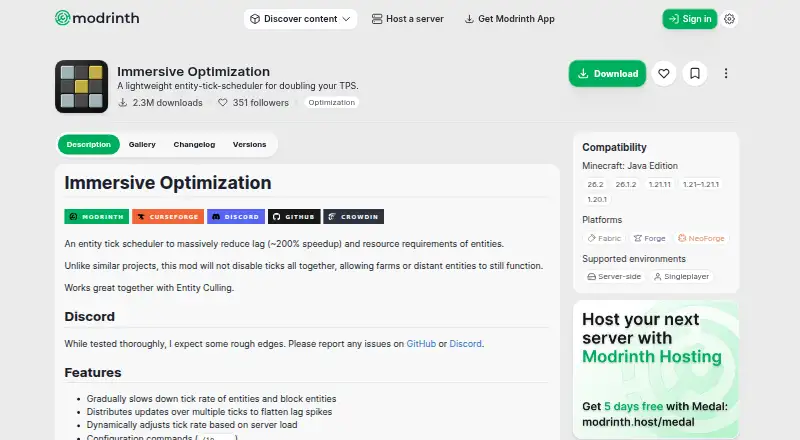800x440 pixels.
Task: Click the Features heading
Action: point(93,373)
